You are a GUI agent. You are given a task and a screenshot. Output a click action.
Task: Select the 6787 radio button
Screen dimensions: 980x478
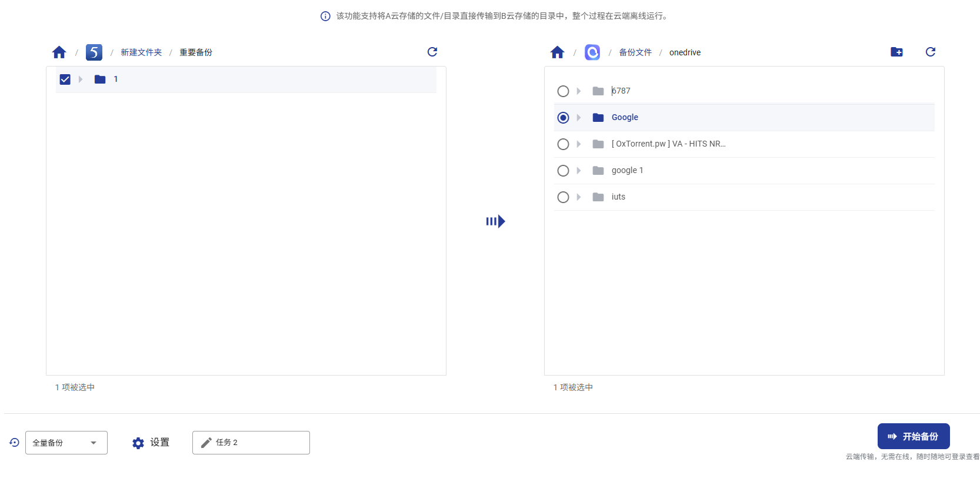563,91
